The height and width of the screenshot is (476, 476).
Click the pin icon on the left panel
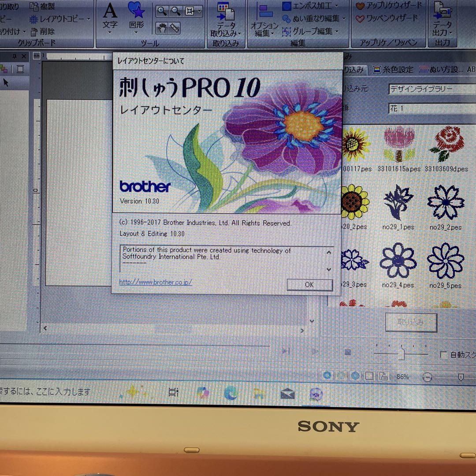tap(14, 56)
